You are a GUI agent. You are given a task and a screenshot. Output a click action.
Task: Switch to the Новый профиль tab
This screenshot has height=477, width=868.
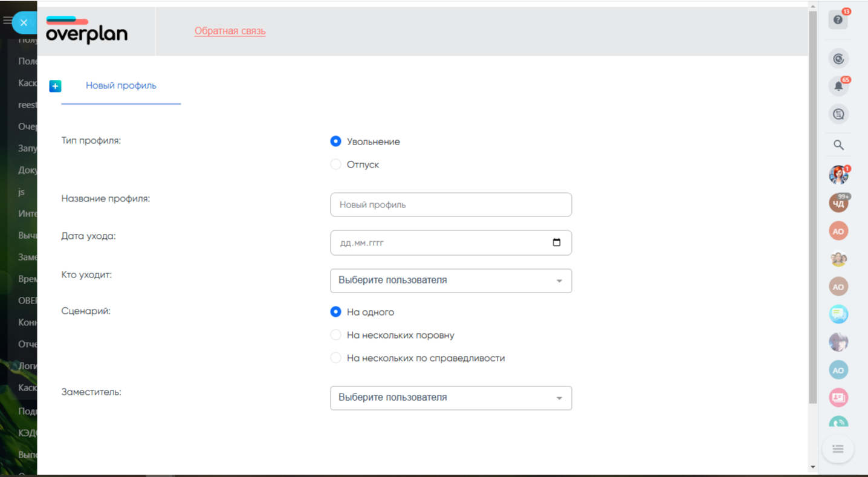[121, 86]
